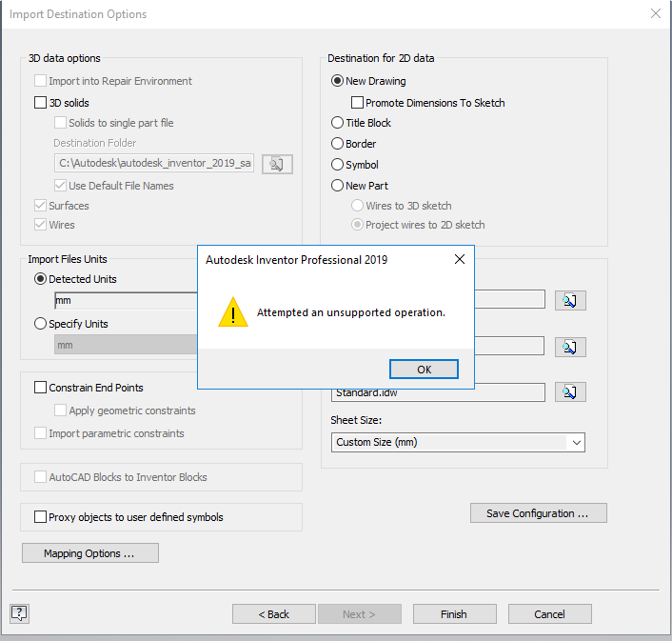Select New Part as 2D destination
The image size is (672, 641).
(x=337, y=186)
